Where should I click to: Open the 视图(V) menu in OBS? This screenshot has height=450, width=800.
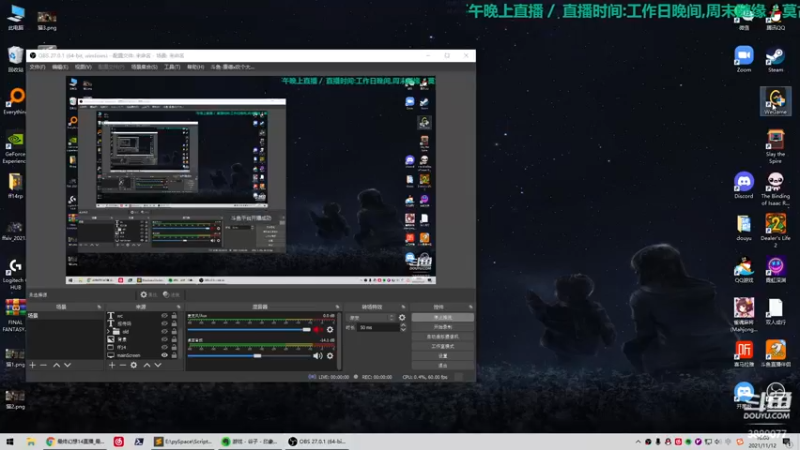click(83, 67)
